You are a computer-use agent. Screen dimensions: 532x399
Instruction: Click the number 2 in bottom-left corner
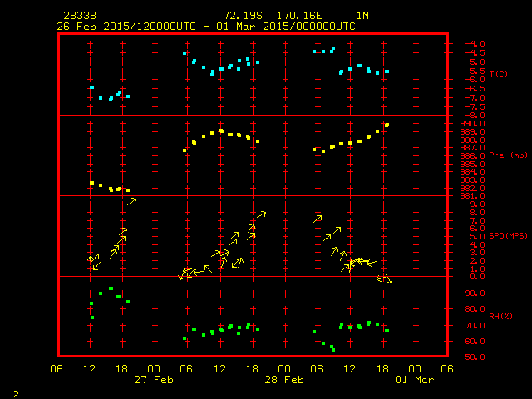(15, 392)
